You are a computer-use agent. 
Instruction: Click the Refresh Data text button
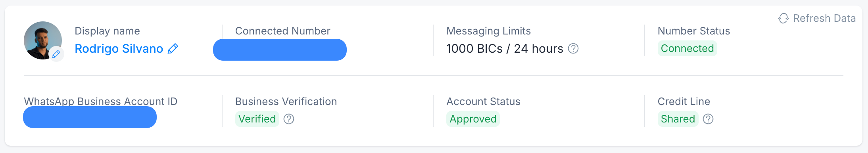pyautogui.click(x=824, y=18)
